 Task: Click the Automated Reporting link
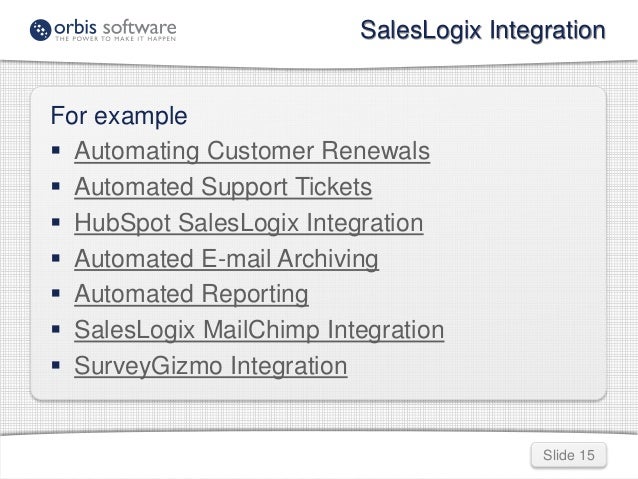coord(192,295)
